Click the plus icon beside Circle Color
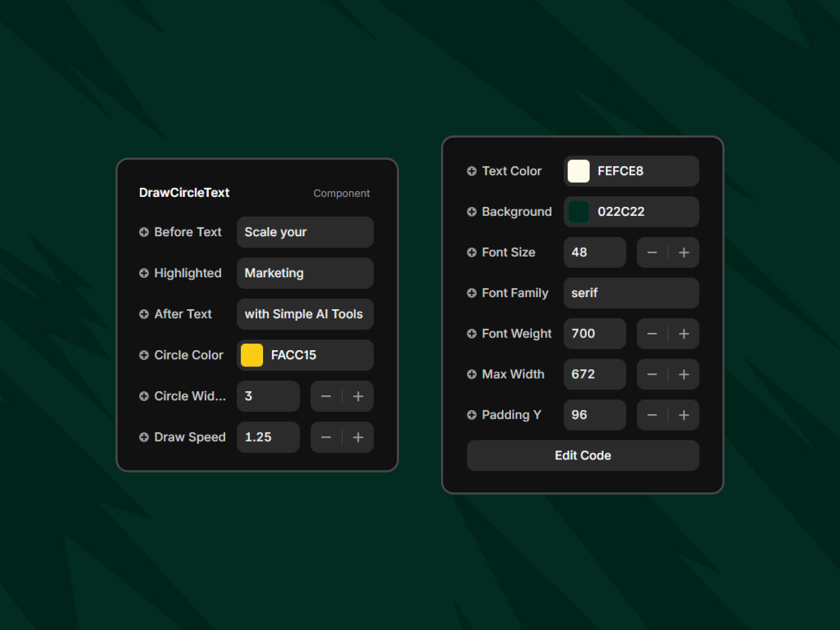The image size is (840, 630). point(144,355)
